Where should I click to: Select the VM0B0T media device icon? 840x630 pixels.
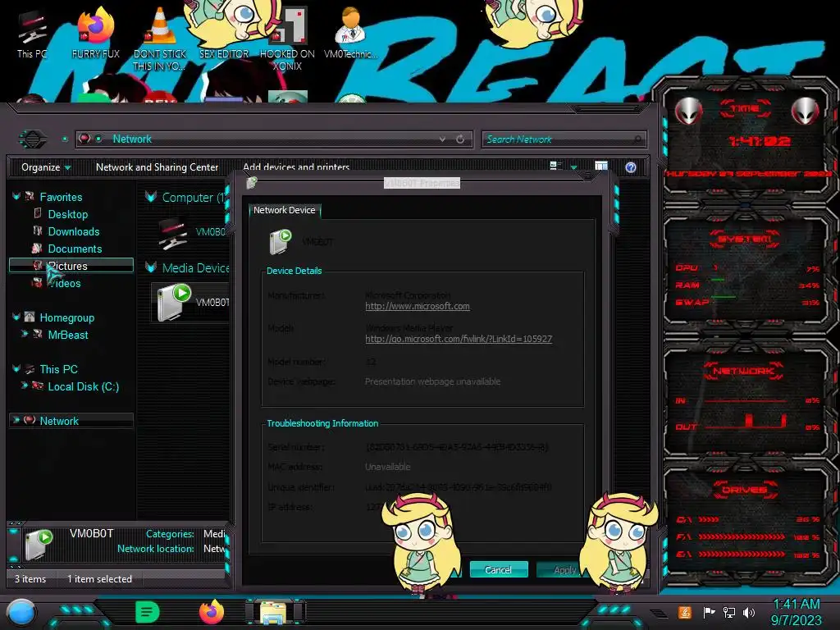pos(174,302)
